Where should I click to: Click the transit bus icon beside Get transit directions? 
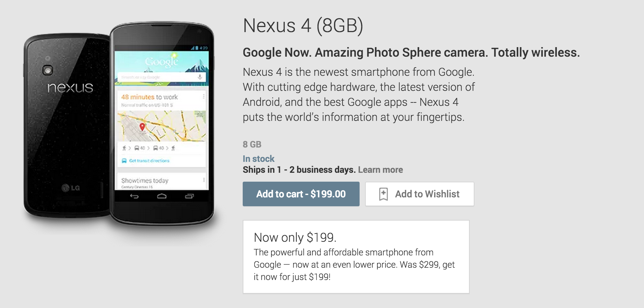click(x=124, y=161)
